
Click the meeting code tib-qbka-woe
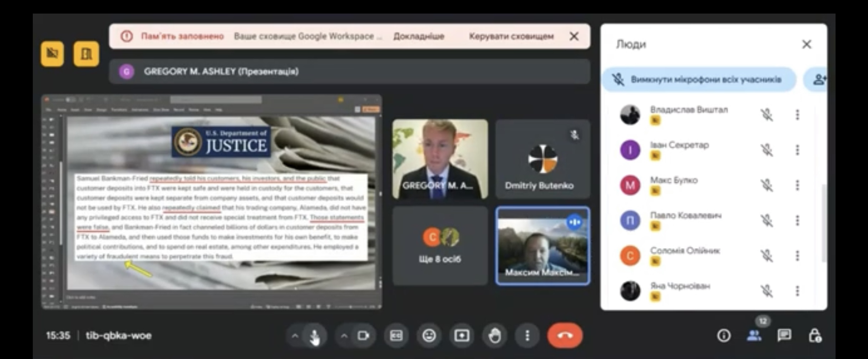119,336
